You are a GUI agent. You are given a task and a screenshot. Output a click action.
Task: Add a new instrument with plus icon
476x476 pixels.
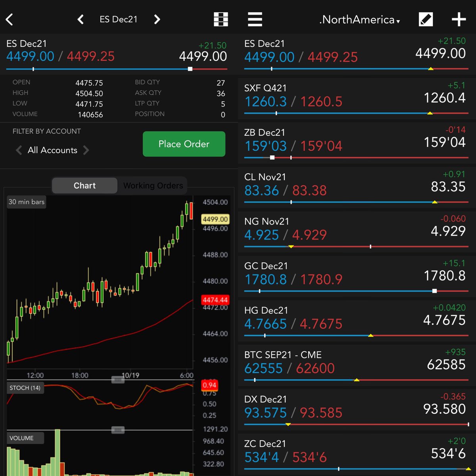coord(459,19)
